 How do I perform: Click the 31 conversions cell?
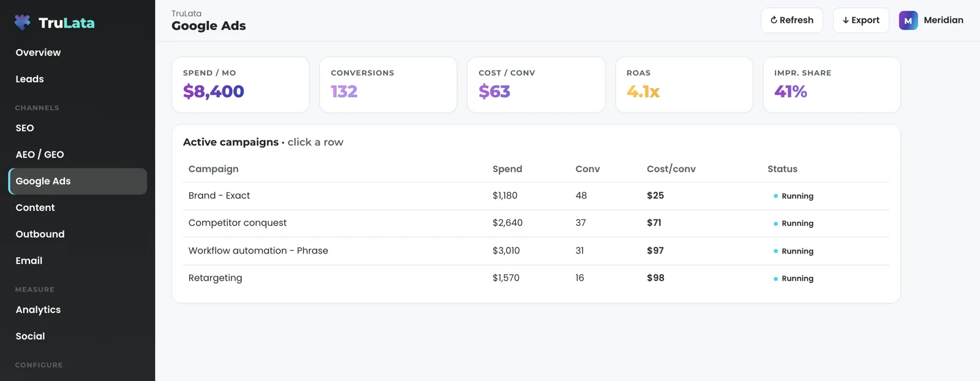coord(579,251)
